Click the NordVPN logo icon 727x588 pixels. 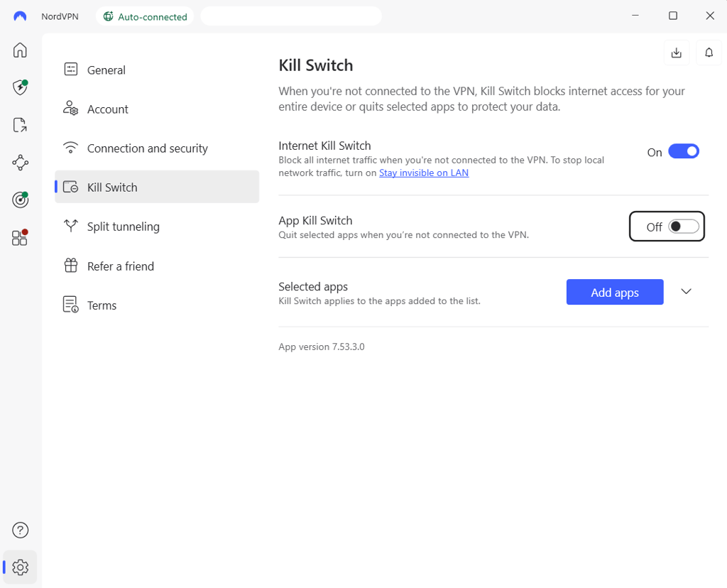(x=20, y=16)
